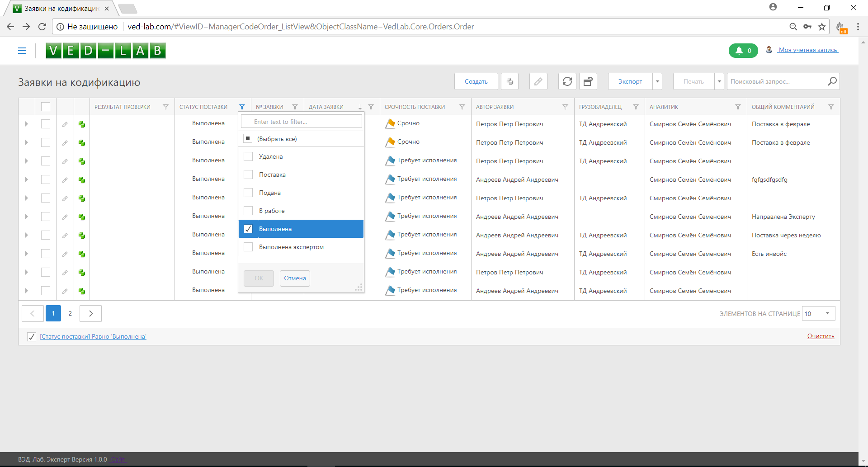This screenshot has height=467, width=868.
Task: Refresh the orders list
Action: point(567,81)
